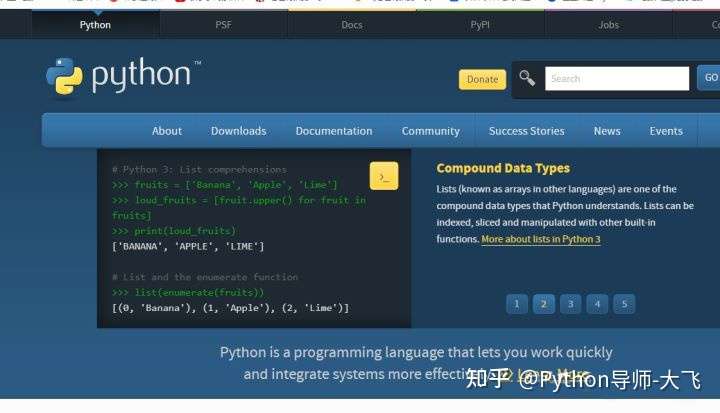Screen dimensions: 720x413
Task: Open the About menu
Action: (x=167, y=131)
